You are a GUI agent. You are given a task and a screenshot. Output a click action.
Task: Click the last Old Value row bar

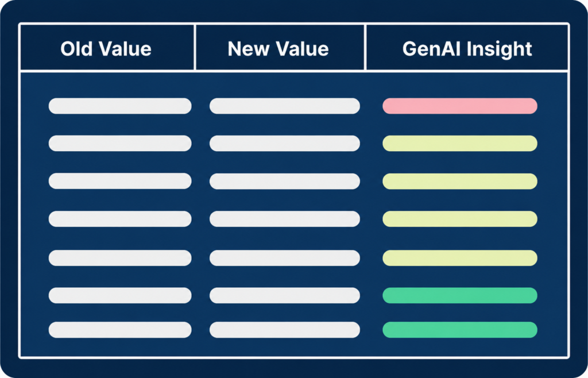click(x=120, y=330)
